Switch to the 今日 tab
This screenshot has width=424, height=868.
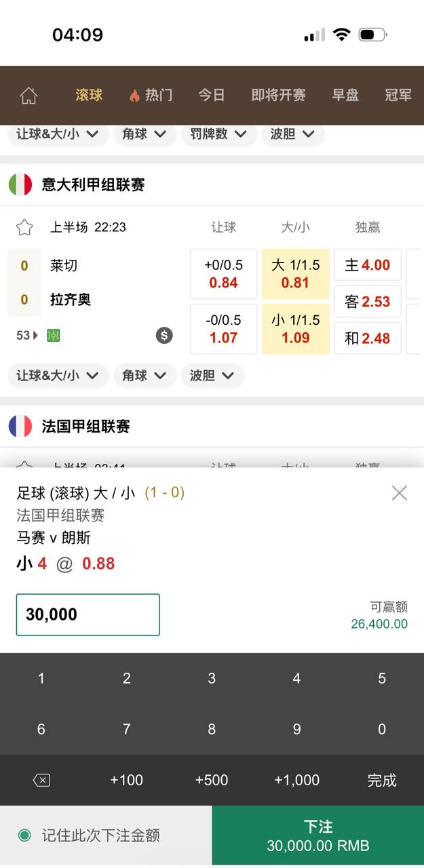(212, 95)
